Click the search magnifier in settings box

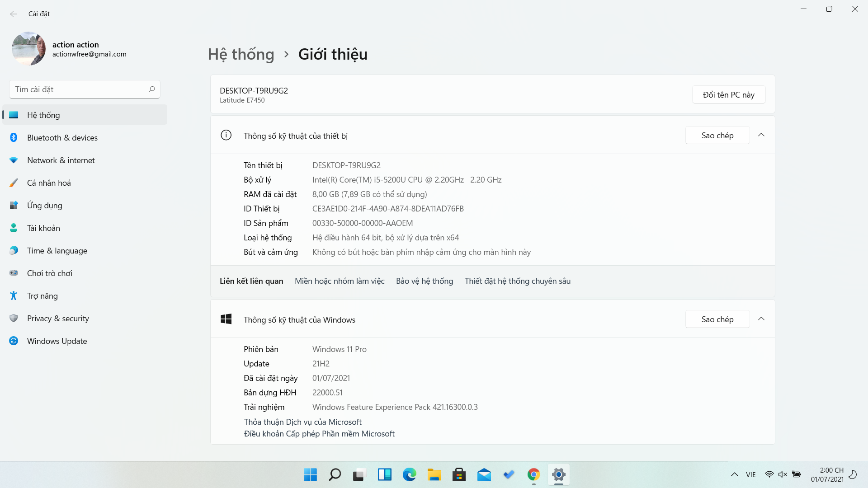152,89
